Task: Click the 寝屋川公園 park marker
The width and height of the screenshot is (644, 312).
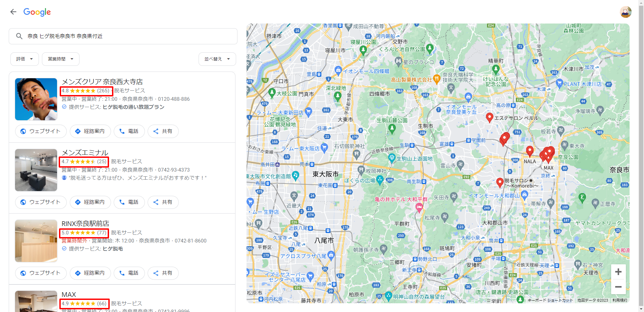Action: click(363, 50)
